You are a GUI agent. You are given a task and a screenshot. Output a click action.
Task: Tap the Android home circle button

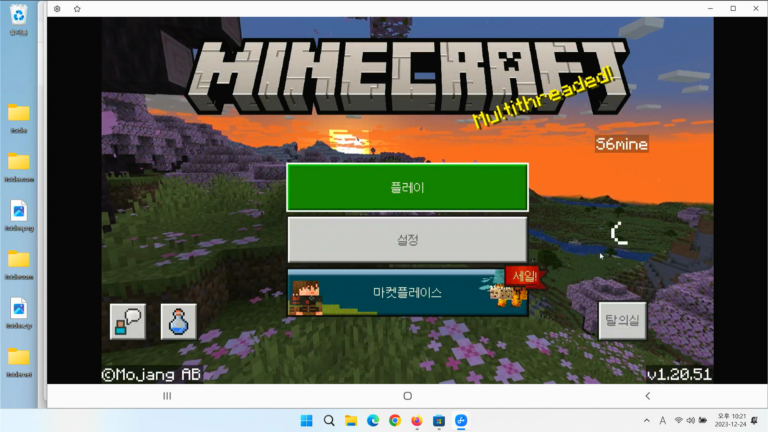tap(407, 396)
